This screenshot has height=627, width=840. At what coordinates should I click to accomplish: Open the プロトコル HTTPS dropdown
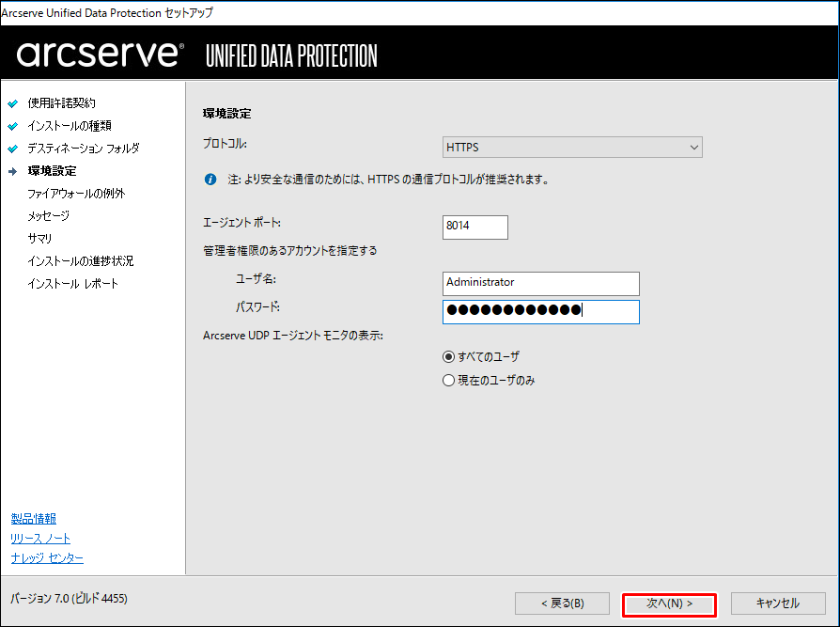[x=572, y=148]
